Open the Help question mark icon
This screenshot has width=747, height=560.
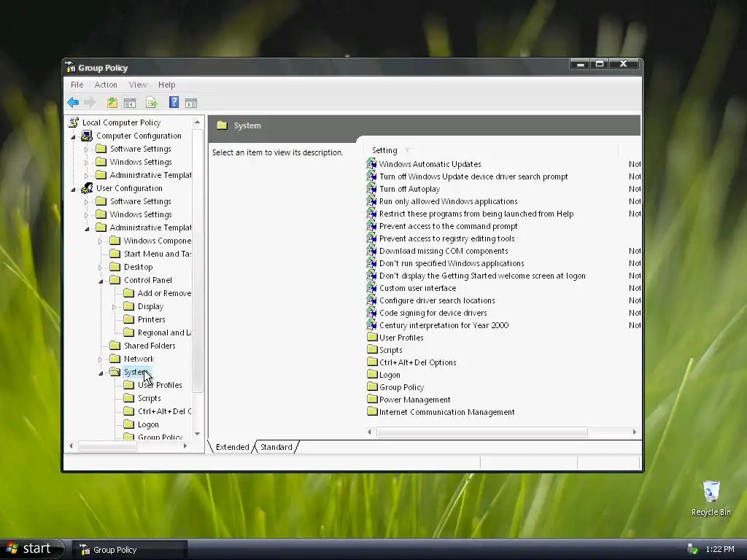coord(174,102)
